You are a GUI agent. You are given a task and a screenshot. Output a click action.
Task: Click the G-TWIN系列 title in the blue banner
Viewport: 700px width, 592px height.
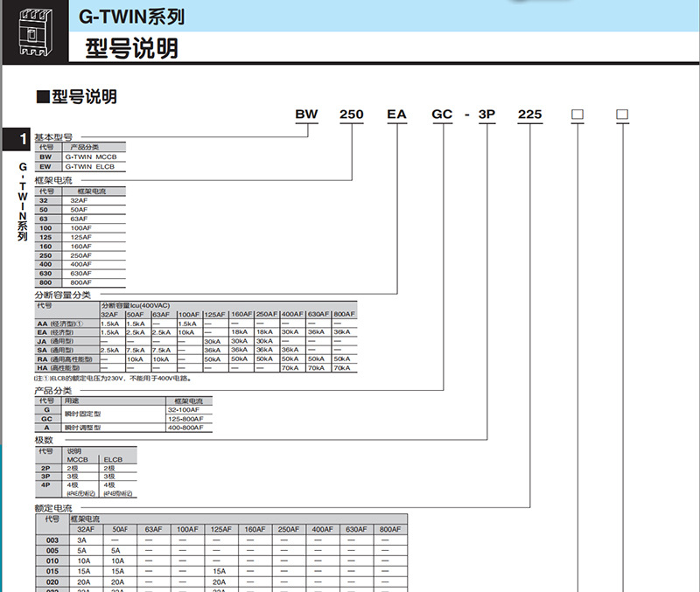[x=132, y=17]
